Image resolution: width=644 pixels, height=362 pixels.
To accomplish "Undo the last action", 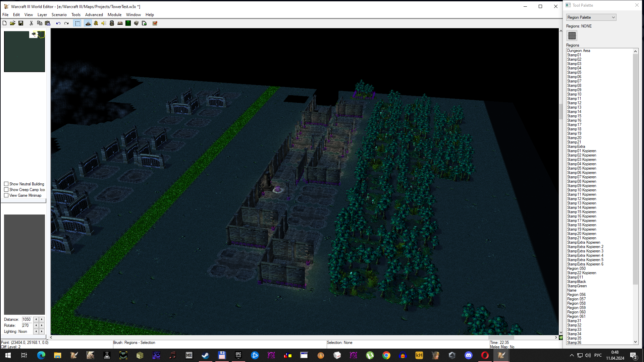I will pyautogui.click(x=58, y=23).
